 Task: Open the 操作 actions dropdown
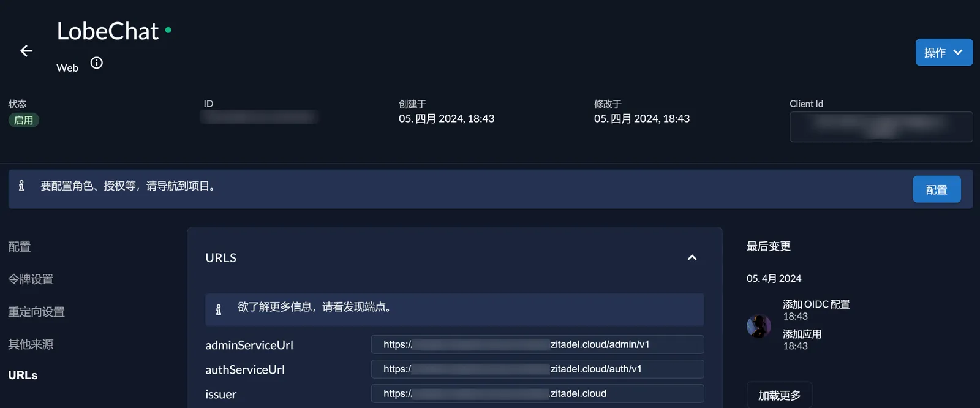tap(943, 53)
